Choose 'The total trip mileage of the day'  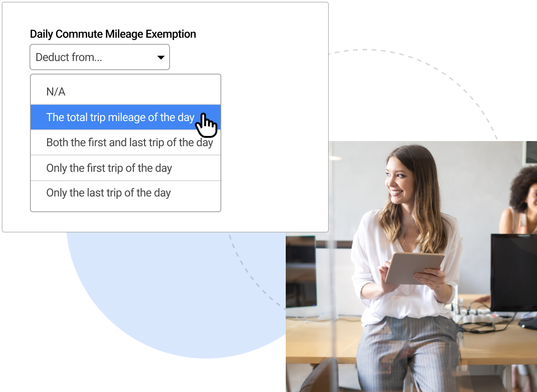(126, 117)
